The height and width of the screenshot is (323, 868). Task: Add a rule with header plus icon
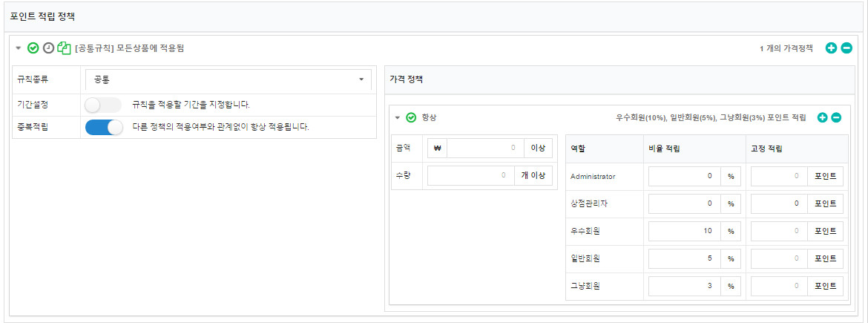[831, 48]
